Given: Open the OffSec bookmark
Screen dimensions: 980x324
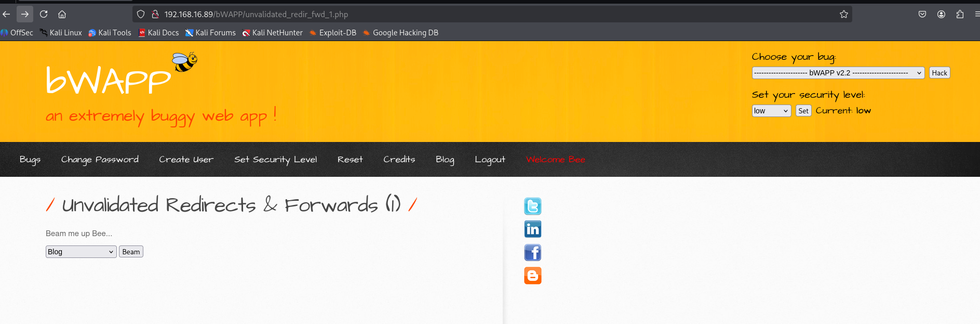Looking at the screenshot, I should pyautogui.click(x=17, y=33).
